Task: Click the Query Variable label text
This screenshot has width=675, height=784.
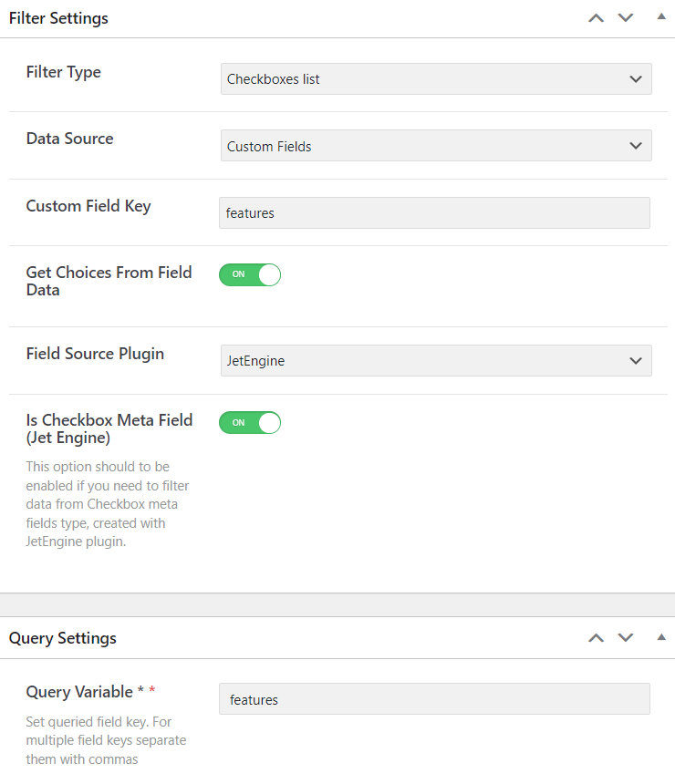Action: click(79, 692)
